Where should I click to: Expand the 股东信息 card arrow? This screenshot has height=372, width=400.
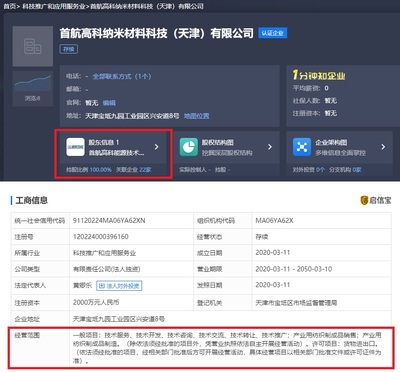click(156, 147)
